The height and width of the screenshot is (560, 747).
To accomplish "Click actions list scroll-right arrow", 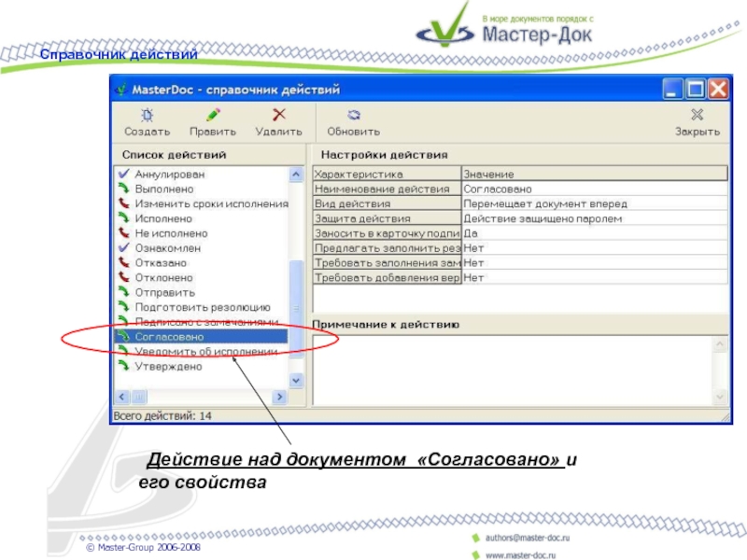I will coord(279,396).
